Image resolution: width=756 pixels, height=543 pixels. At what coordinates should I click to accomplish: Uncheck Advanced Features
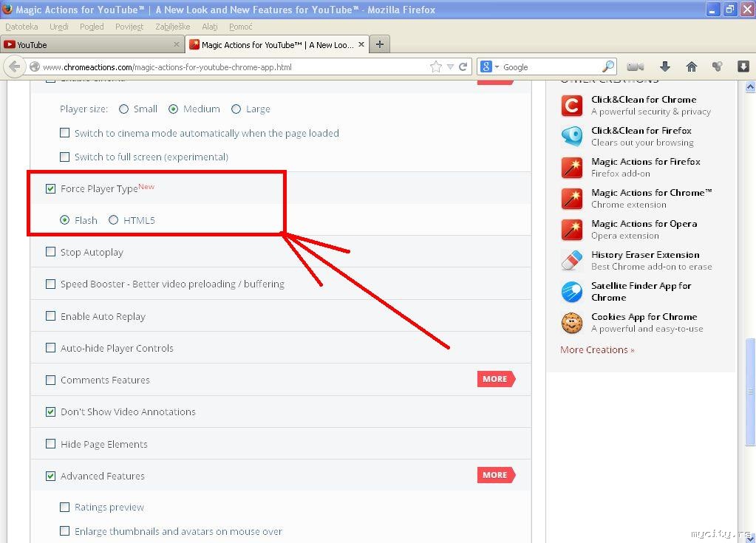pos(51,476)
